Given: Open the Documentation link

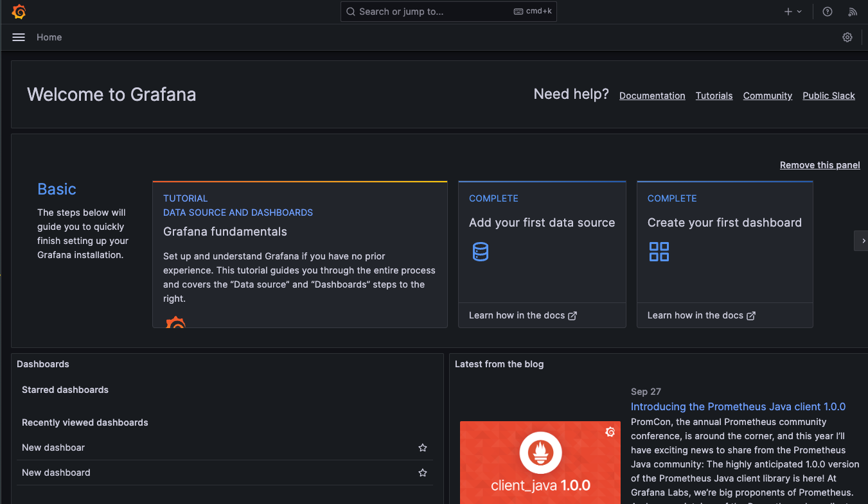Looking at the screenshot, I should 652,96.
